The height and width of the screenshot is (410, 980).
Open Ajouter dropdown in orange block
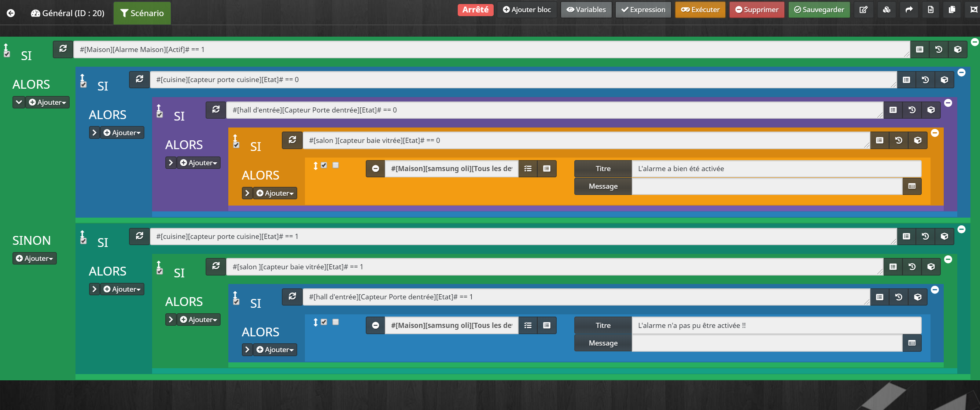coord(275,193)
